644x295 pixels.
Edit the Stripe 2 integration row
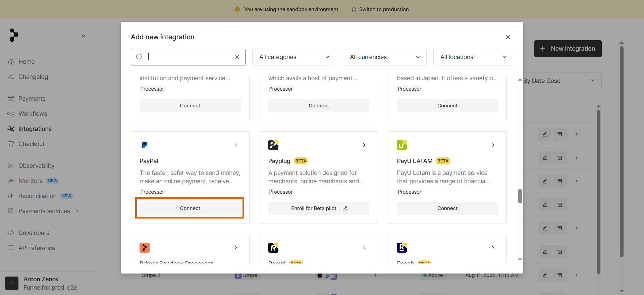[x=545, y=275]
